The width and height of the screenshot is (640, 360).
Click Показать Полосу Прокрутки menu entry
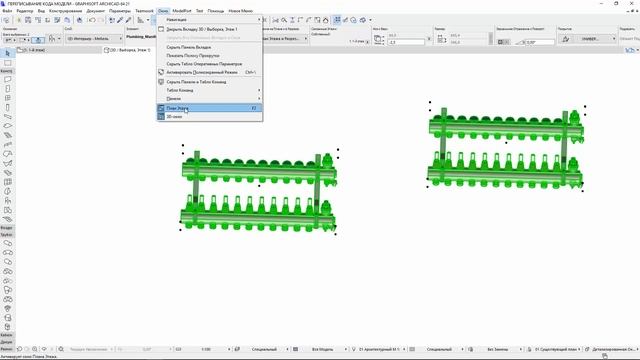pyautogui.click(x=209, y=56)
